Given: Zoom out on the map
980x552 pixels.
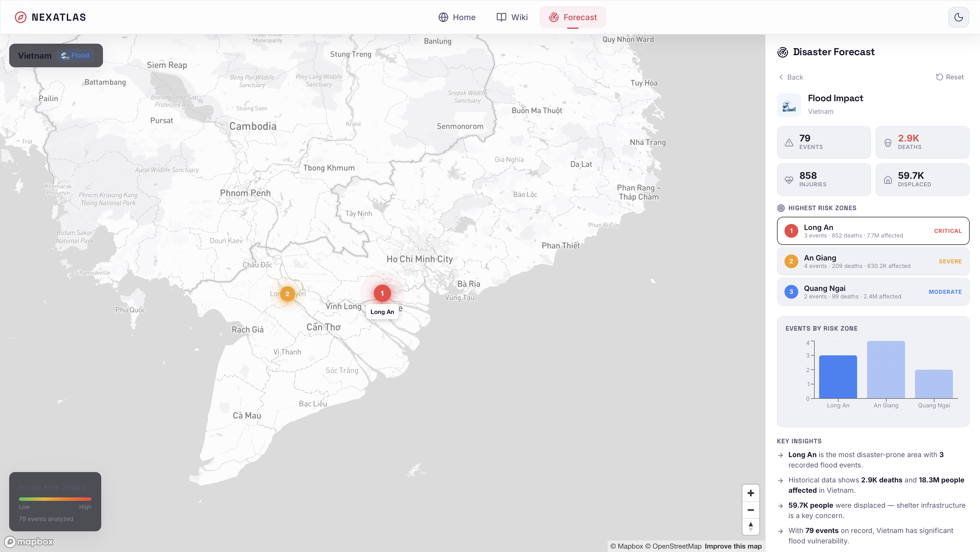Looking at the screenshot, I should [x=750, y=510].
